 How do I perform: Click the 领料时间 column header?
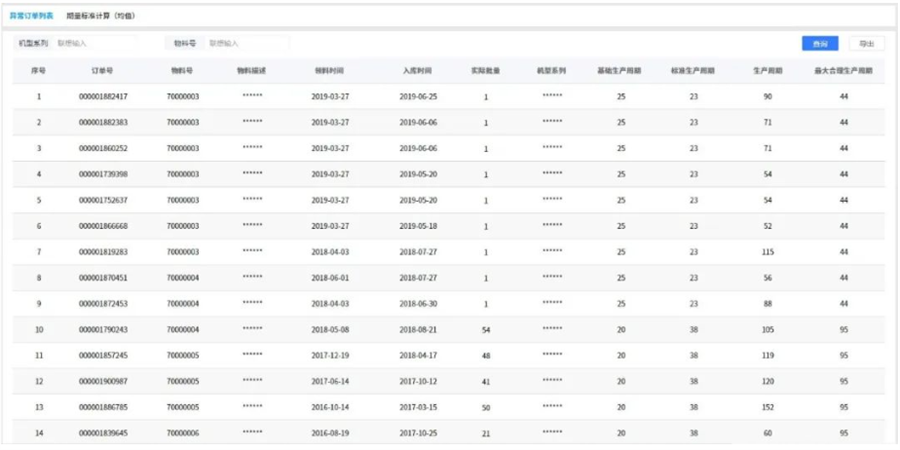tap(330, 71)
